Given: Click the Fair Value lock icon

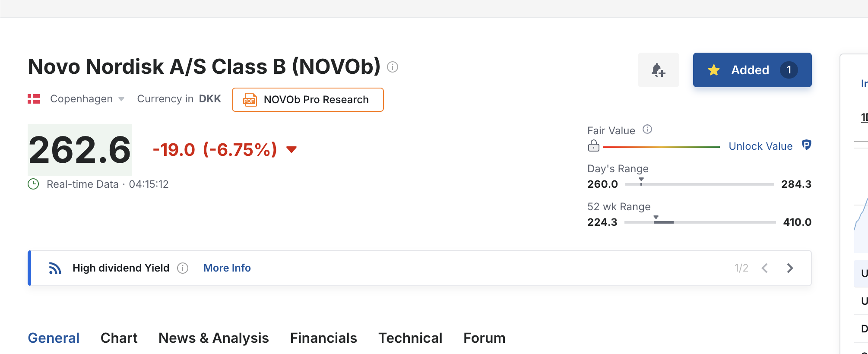Looking at the screenshot, I should click(594, 146).
